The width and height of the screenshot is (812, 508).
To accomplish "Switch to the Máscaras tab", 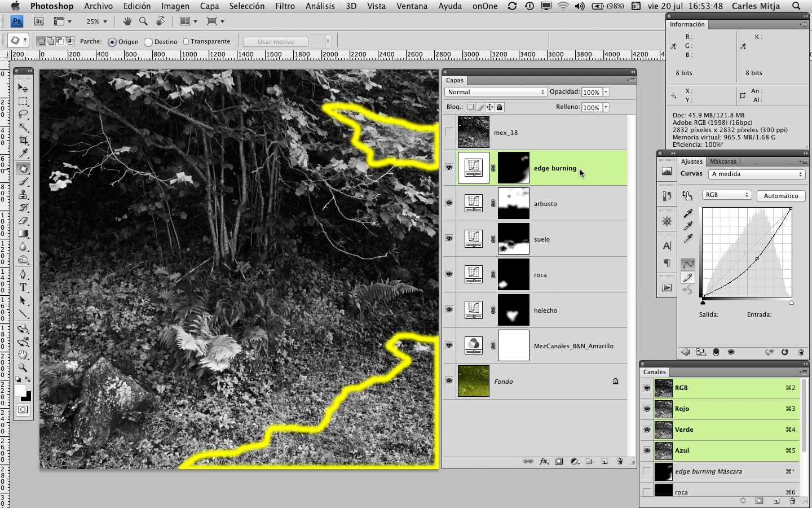I will click(723, 161).
